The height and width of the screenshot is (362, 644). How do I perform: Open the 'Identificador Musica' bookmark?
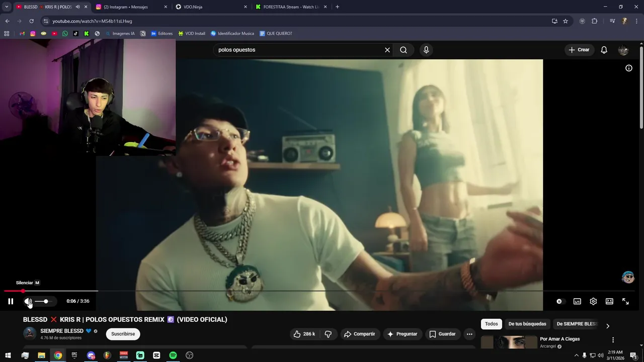coord(232,34)
